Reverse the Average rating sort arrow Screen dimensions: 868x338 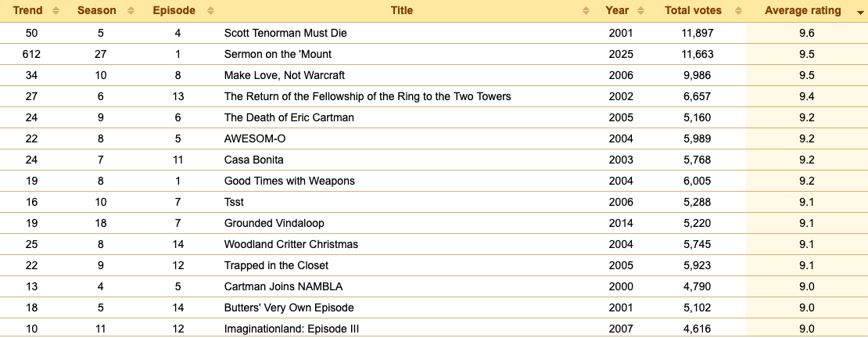(858, 12)
